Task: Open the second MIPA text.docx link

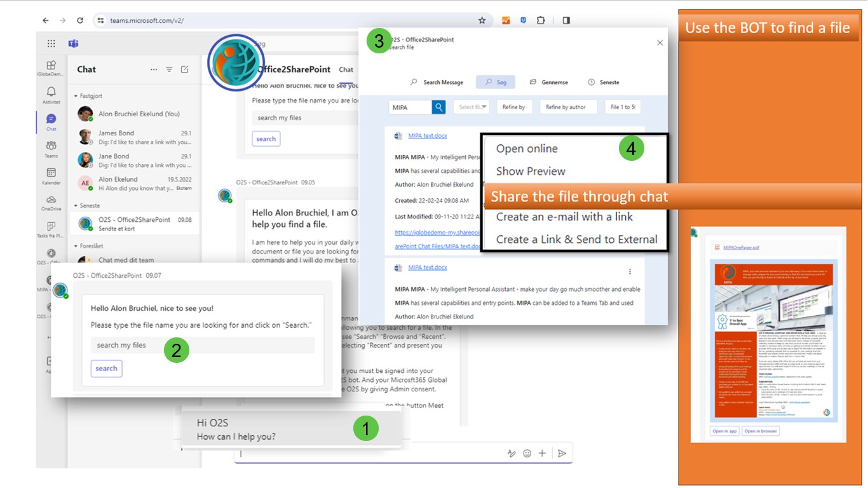Action: pos(428,268)
